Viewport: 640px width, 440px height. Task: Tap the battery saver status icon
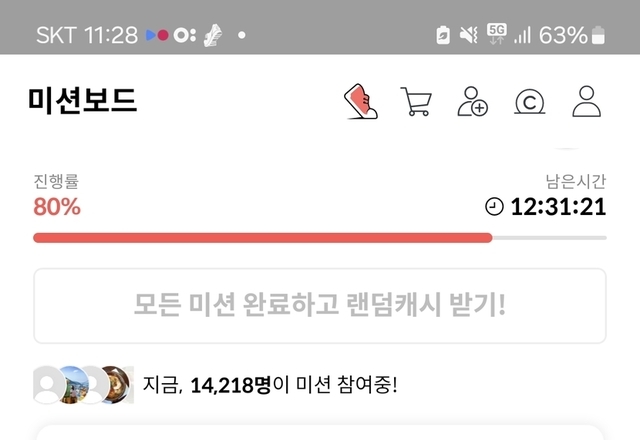pos(443,35)
